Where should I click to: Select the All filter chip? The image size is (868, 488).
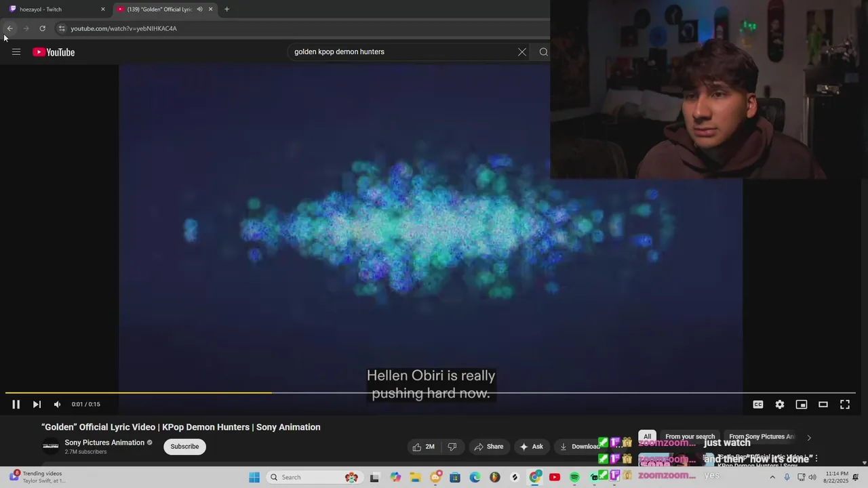[x=647, y=437]
